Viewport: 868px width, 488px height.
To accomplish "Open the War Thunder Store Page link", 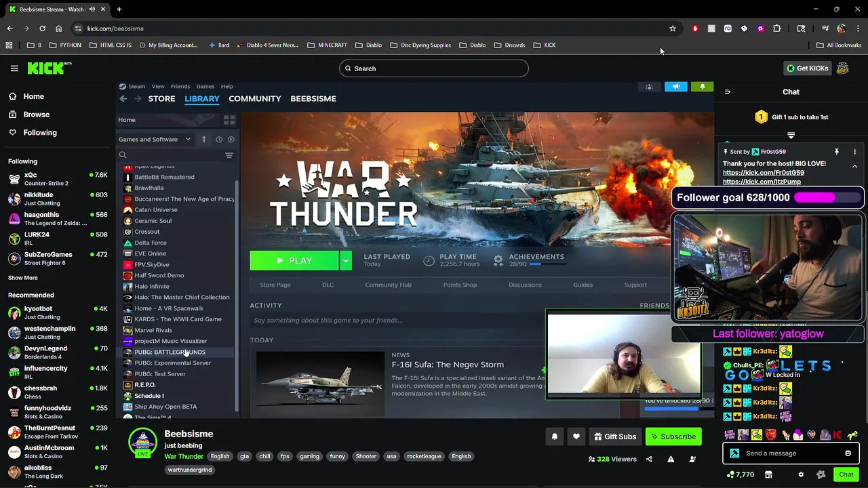I will click(275, 285).
